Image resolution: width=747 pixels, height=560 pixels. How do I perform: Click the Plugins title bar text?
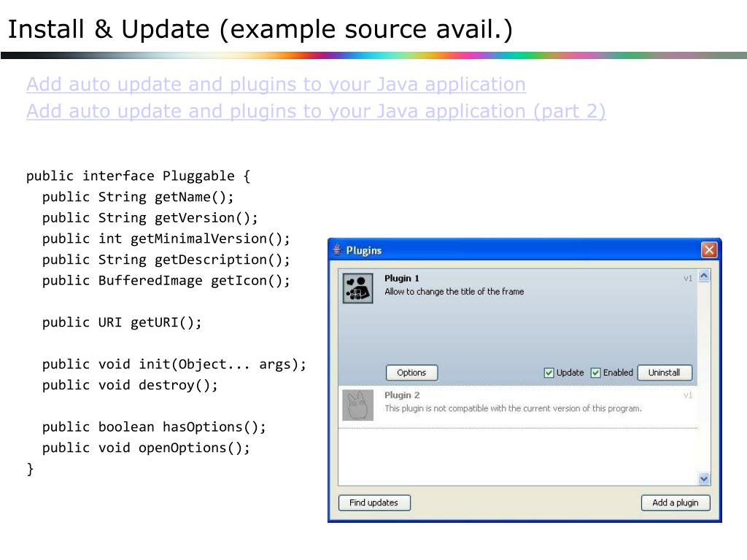(364, 251)
